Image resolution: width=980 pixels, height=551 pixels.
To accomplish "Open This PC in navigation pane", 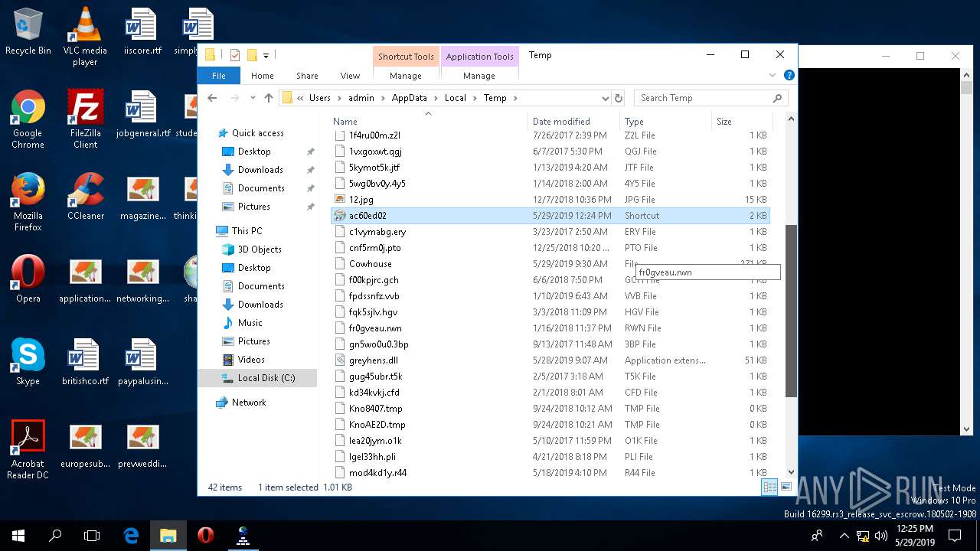I will [x=247, y=231].
